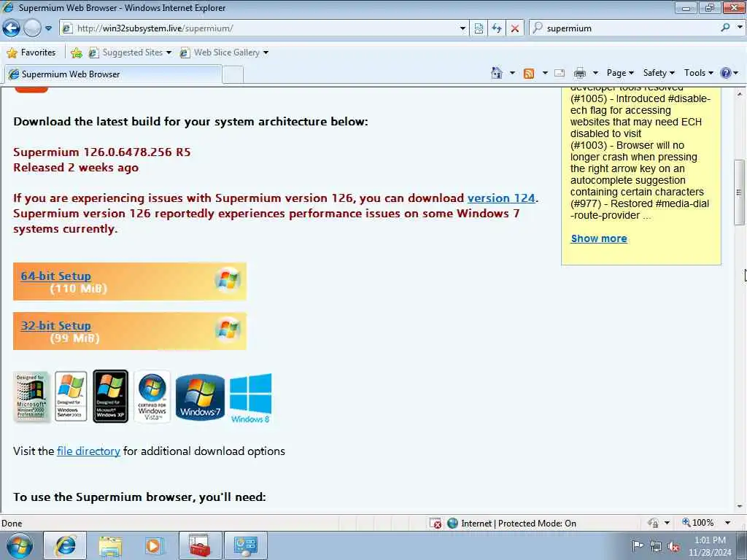The image size is (747, 560).
Task: Click Supermium 126.0.6478.256 R5 version text
Action: tap(102, 152)
